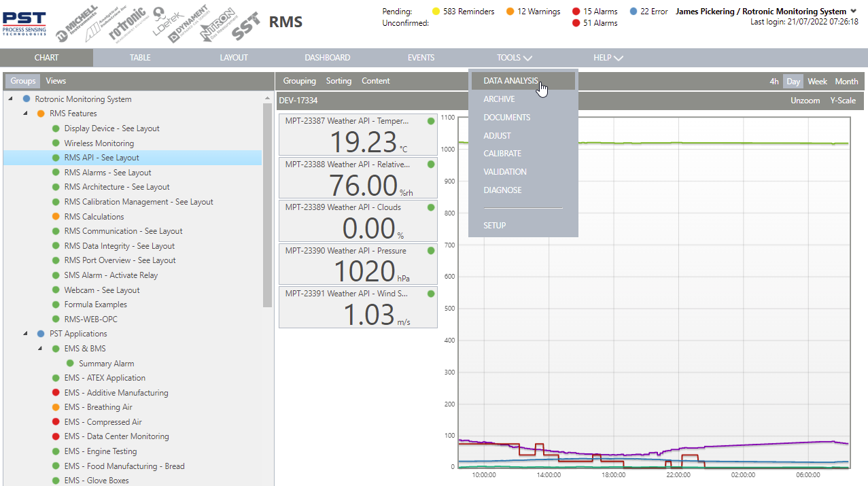Click blue dot beside PST Applications
The height and width of the screenshot is (486, 868).
(x=41, y=334)
